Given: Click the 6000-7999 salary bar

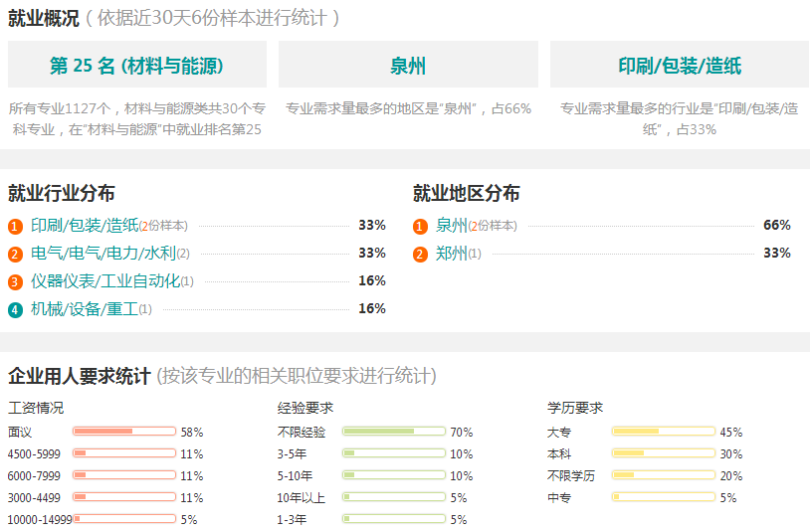Looking at the screenshot, I should 124,474.
